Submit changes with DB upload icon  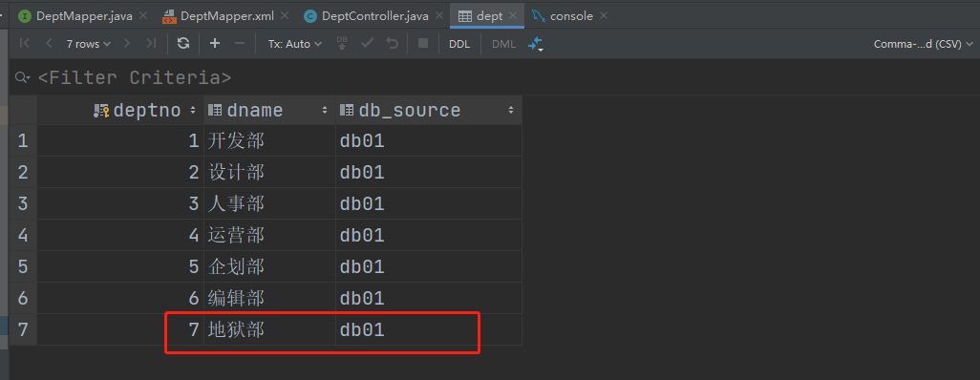point(342,43)
